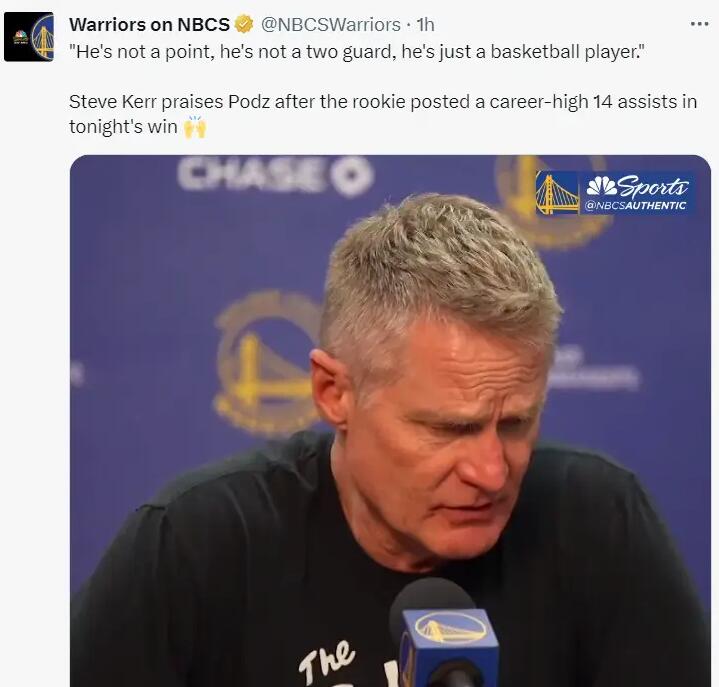Open the @NBCSWarriors handle link

coord(331,25)
